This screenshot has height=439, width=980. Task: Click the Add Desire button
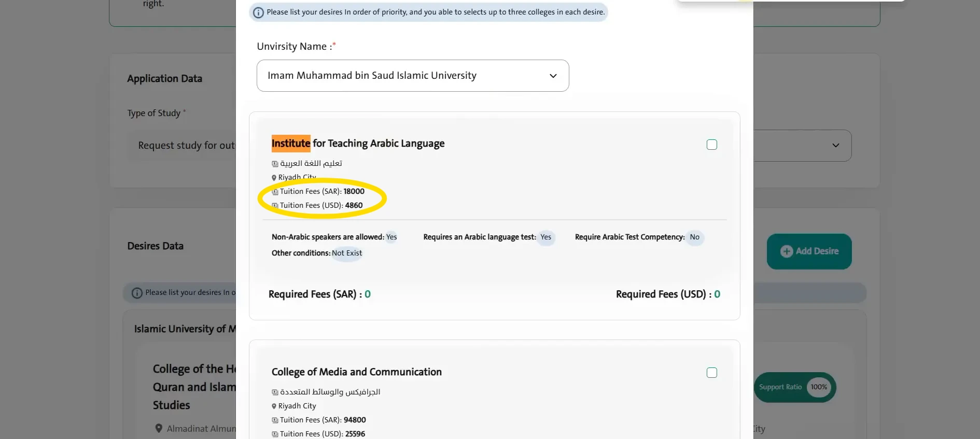tap(809, 251)
